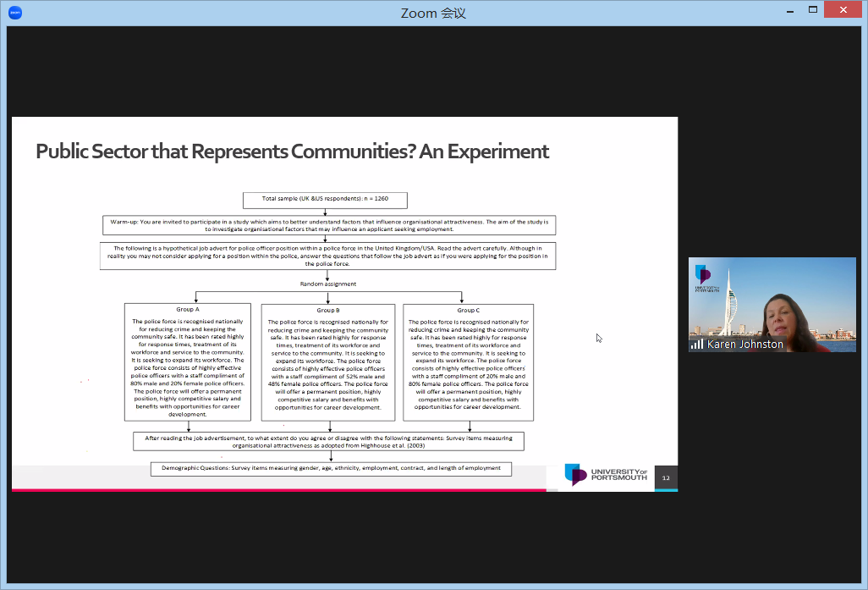Click the 'Warm-up' instruction box
Viewport: 868px width, 590px height.
tap(329, 225)
